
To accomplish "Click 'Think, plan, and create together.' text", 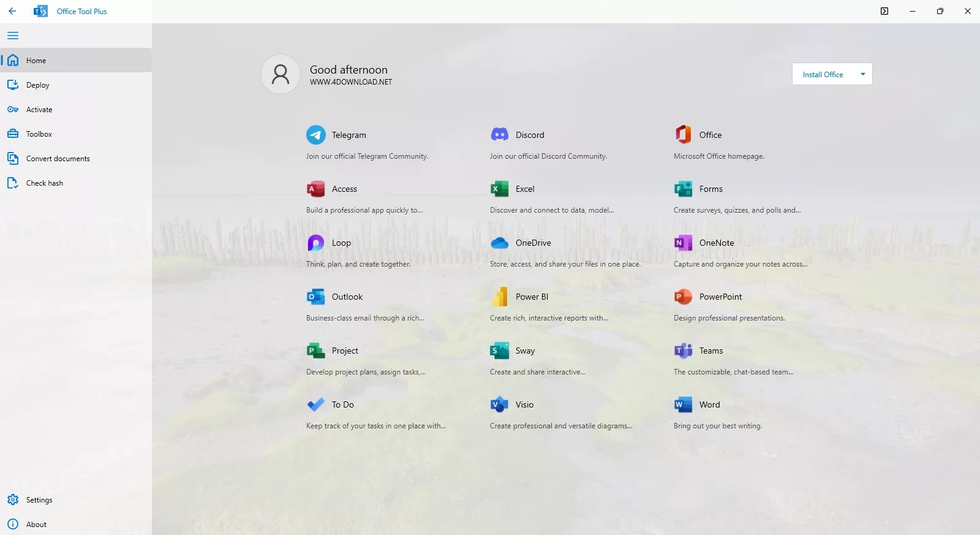I will pyautogui.click(x=358, y=264).
